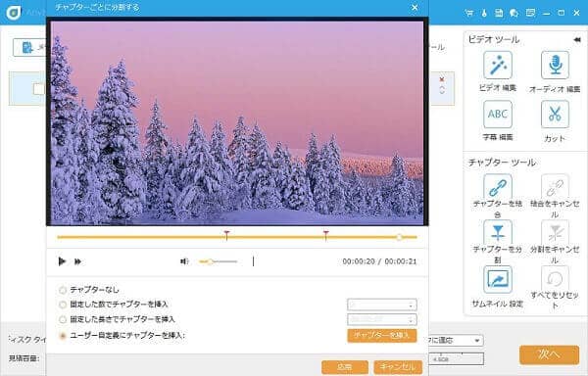Click the chapter count spinner field
Screen dimensions: 588x376
click(382, 305)
